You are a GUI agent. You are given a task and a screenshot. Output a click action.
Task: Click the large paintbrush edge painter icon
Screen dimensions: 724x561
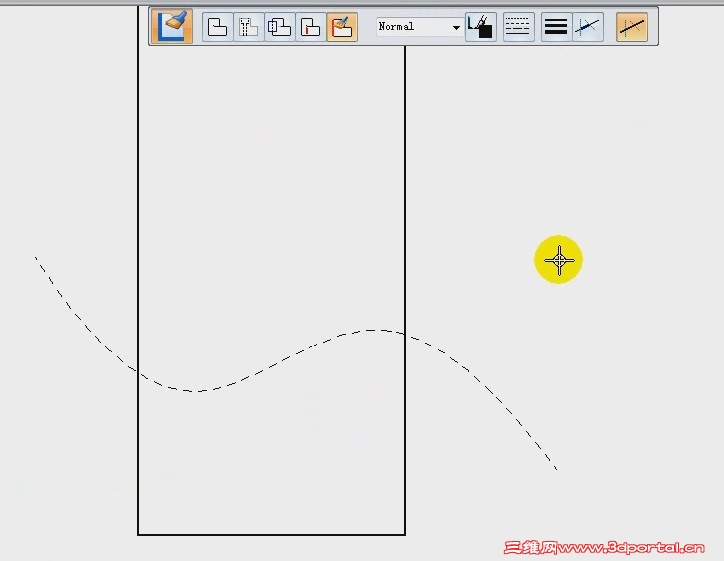[172, 26]
